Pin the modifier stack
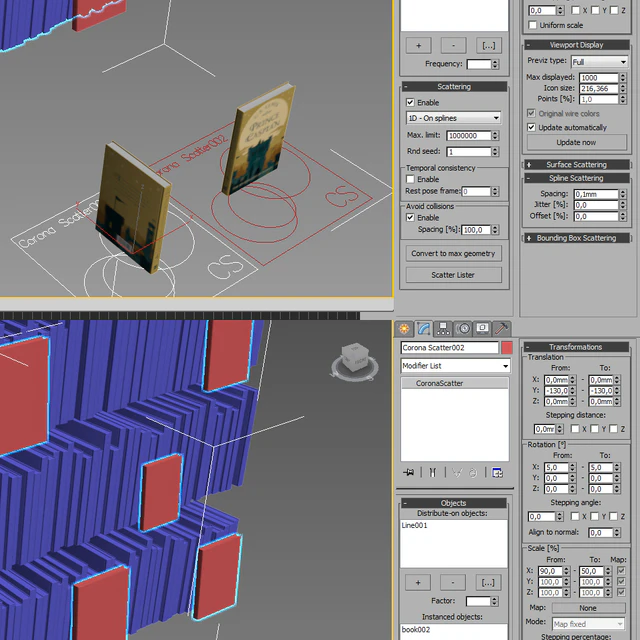This screenshot has width=640, height=640. pyautogui.click(x=409, y=473)
